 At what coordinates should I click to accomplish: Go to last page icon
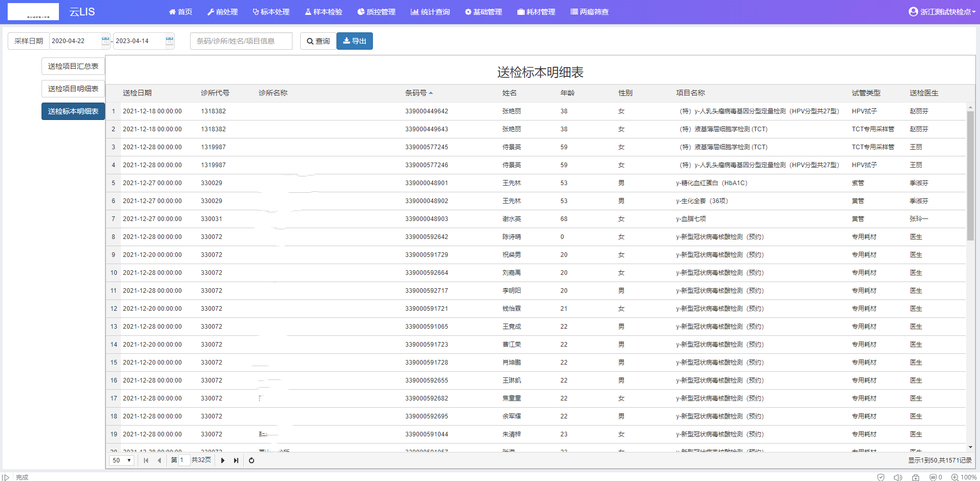tap(236, 460)
